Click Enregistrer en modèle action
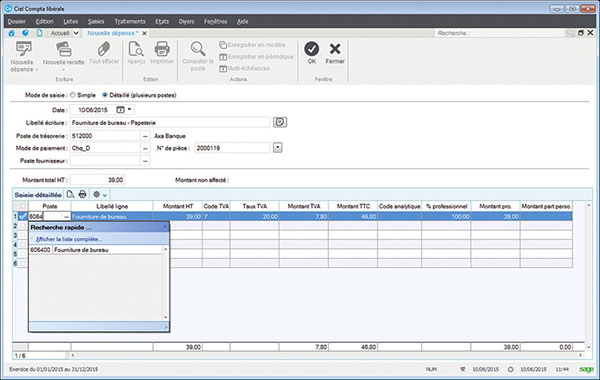 (x=252, y=45)
